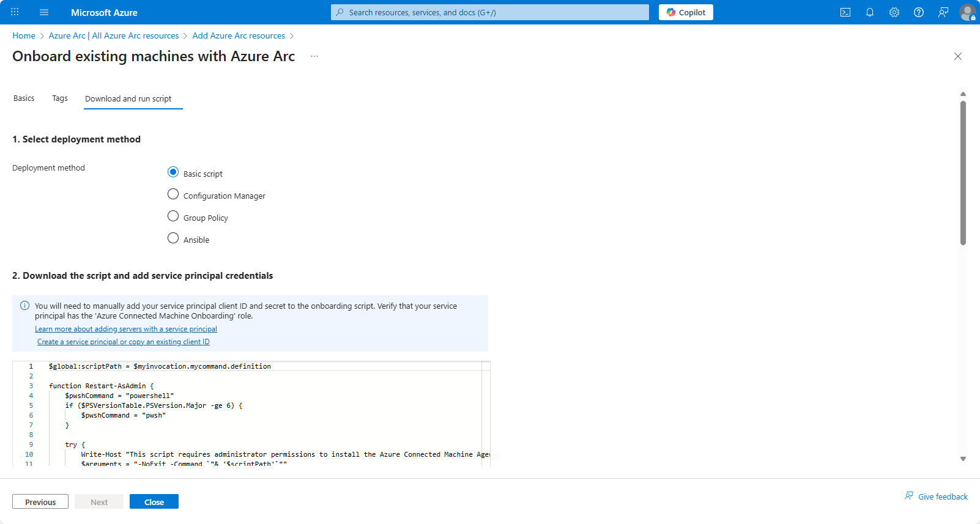The height and width of the screenshot is (524, 980).
Task: Click in the Azure search resources box
Action: 489,12
